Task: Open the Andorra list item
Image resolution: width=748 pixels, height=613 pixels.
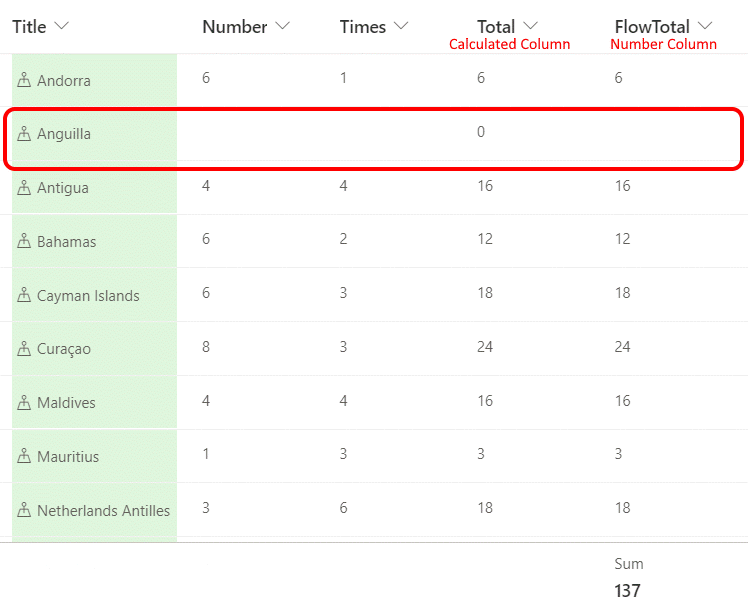Action: click(x=64, y=81)
